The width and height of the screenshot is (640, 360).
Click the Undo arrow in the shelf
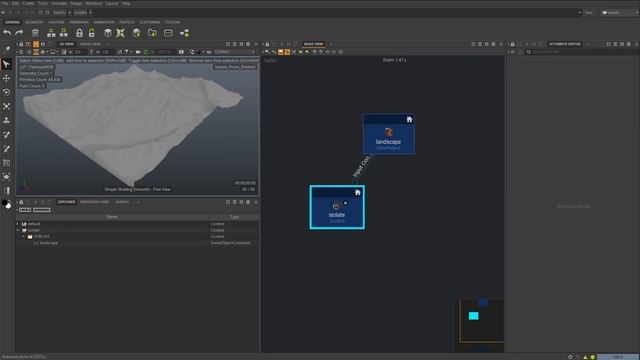pyautogui.click(x=7, y=33)
